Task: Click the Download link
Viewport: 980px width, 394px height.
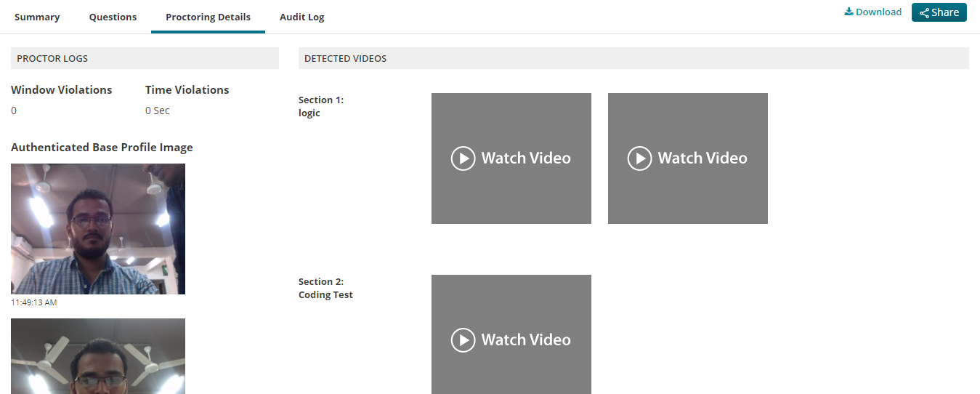Action: coord(872,12)
